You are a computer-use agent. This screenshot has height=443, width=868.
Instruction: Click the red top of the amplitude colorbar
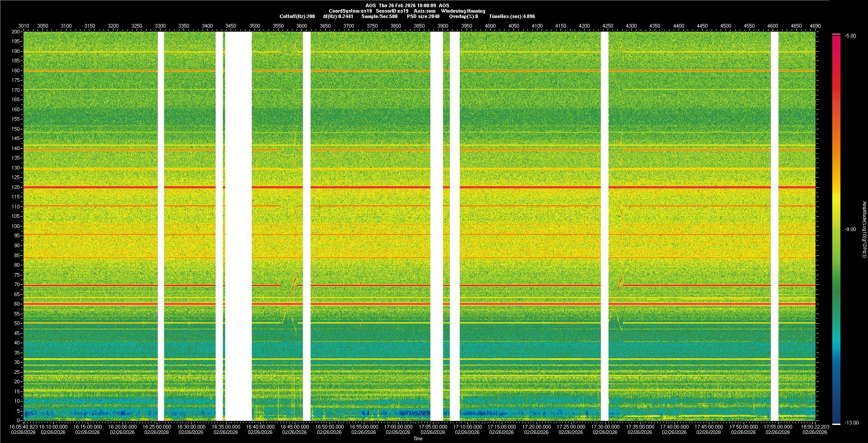pos(836,37)
